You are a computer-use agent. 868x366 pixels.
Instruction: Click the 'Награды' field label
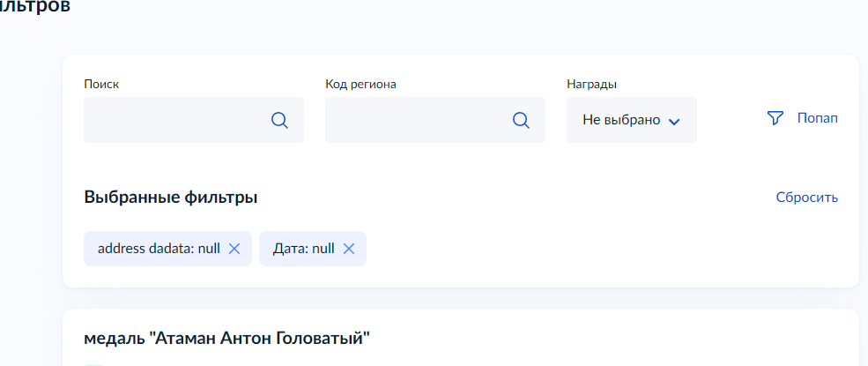[x=591, y=85]
